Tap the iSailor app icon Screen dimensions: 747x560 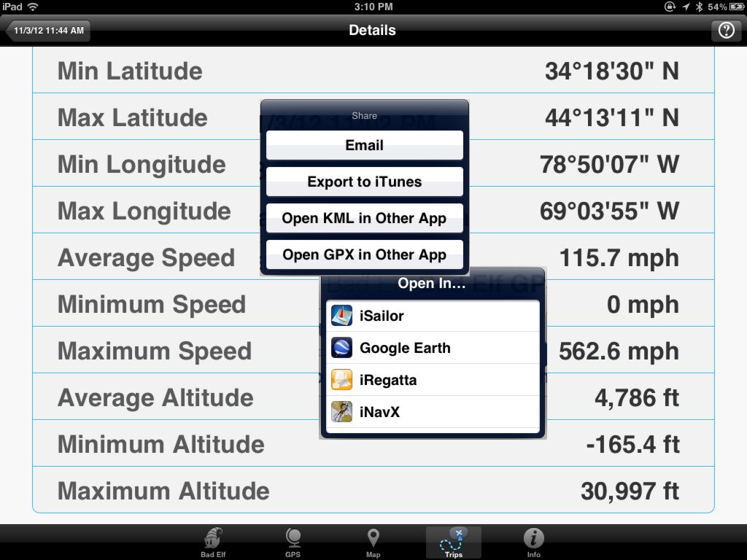pos(341,316)
